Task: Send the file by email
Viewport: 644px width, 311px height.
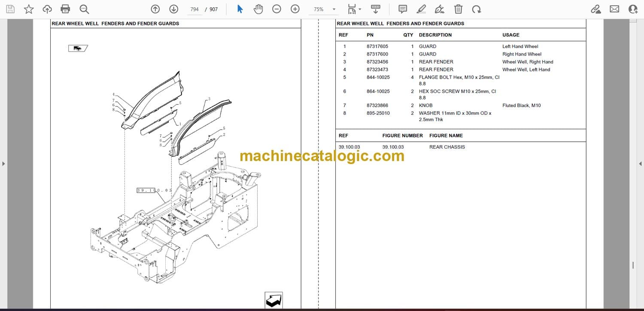Action: click(x=614, y=9)
